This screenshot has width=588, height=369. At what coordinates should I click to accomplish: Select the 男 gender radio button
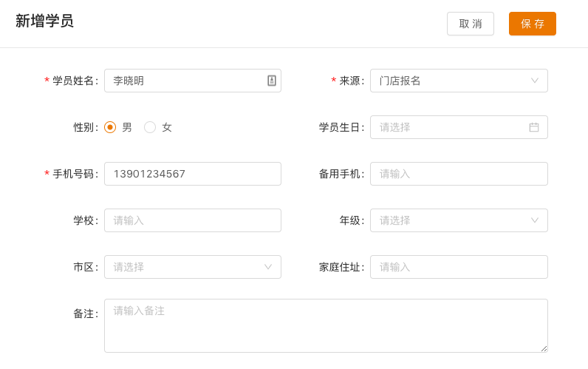(110, 127)
